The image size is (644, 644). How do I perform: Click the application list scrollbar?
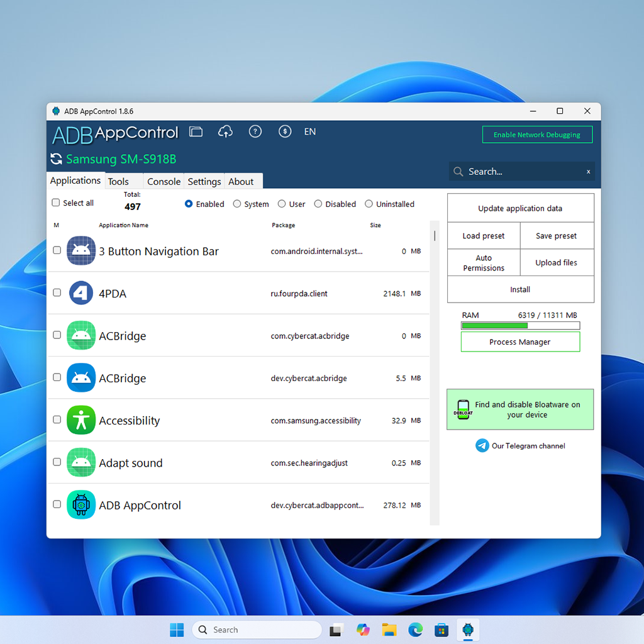[x=435, y=373]
